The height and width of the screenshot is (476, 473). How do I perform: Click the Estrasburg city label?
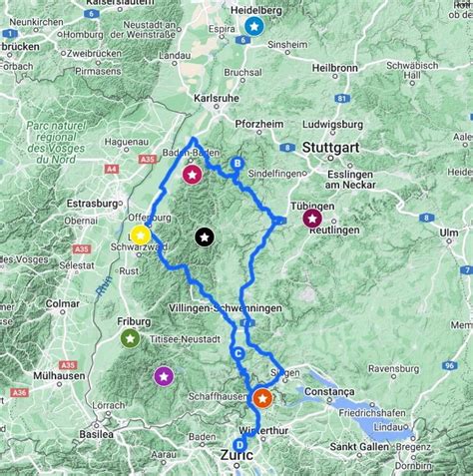click(92, 204)
